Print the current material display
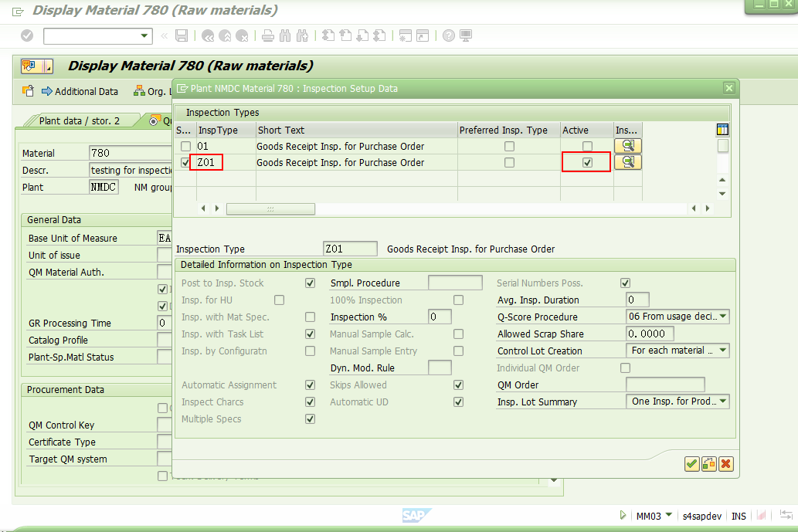The width and height of the screenshot is (798, 532). coord(268,35)
